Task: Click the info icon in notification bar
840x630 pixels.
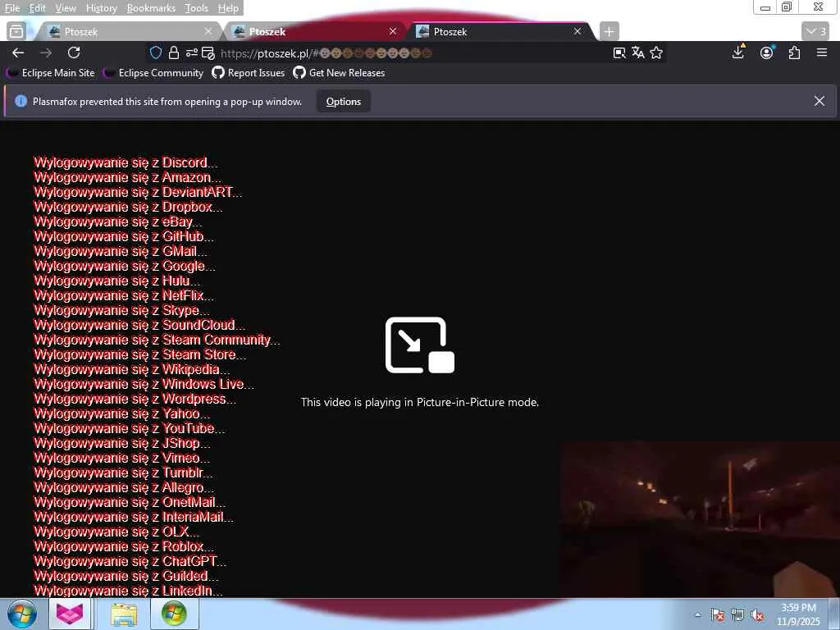Action: 21,101
